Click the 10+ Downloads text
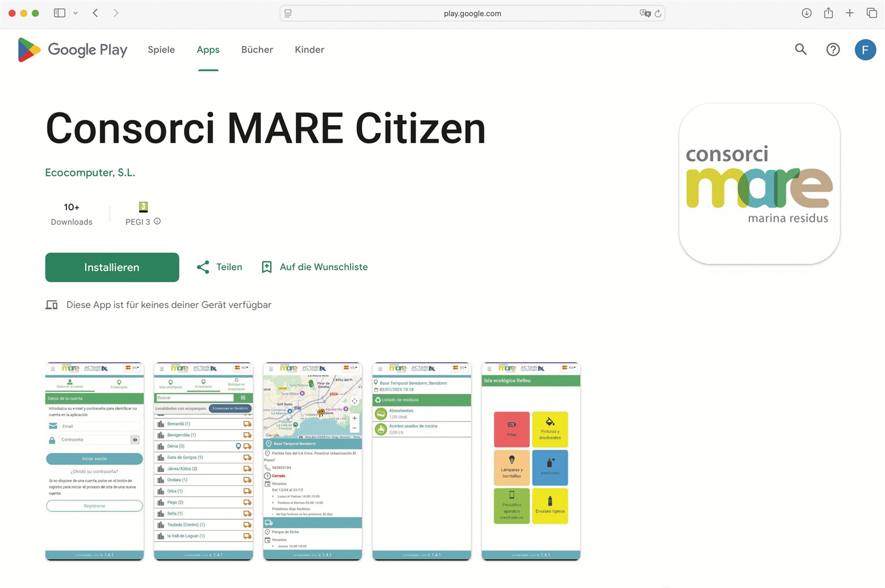This screenshot has width=885, height=588. (72, 214)
